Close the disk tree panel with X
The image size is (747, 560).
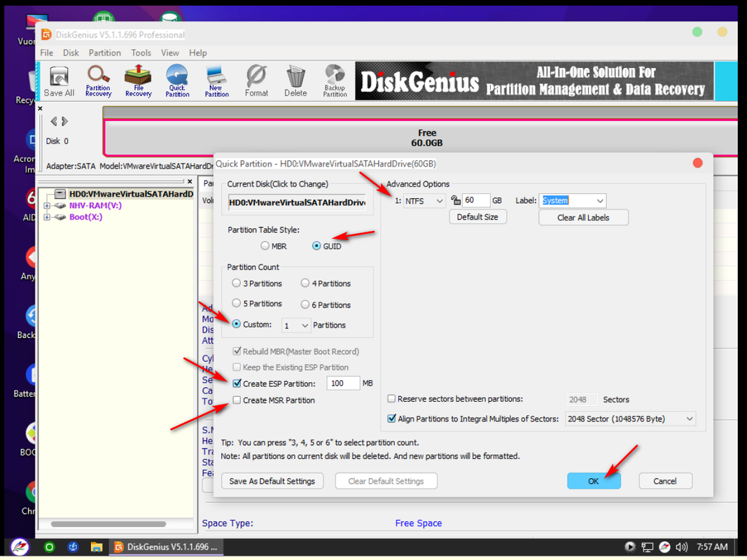[190, 181]
